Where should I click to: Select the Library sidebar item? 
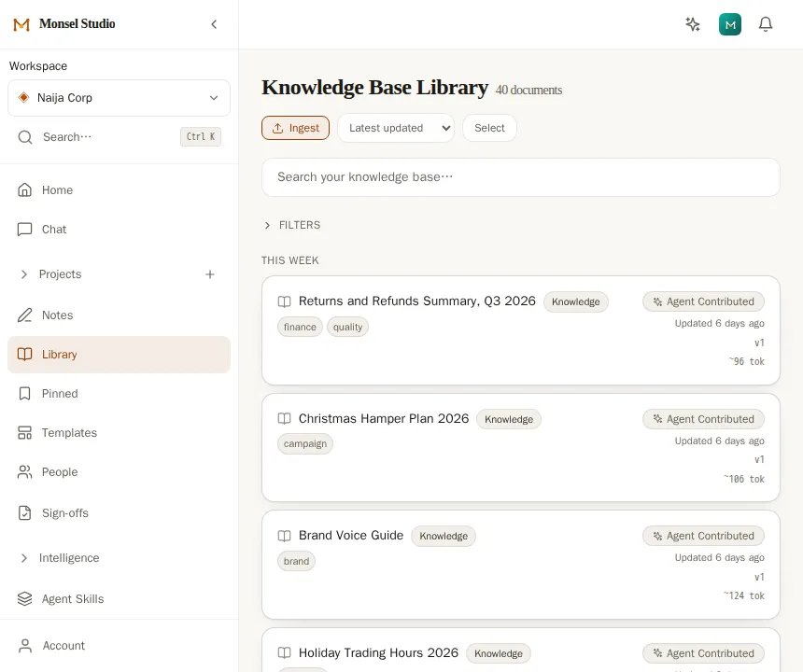pyautogui.click(x=119, y=354)
